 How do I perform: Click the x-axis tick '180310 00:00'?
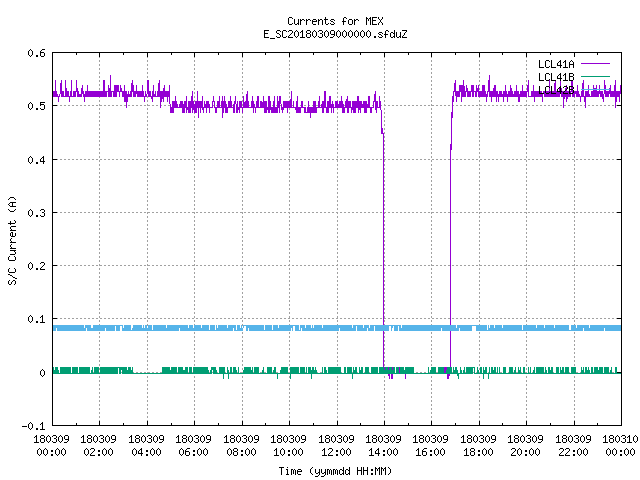(x=620, y=446)
